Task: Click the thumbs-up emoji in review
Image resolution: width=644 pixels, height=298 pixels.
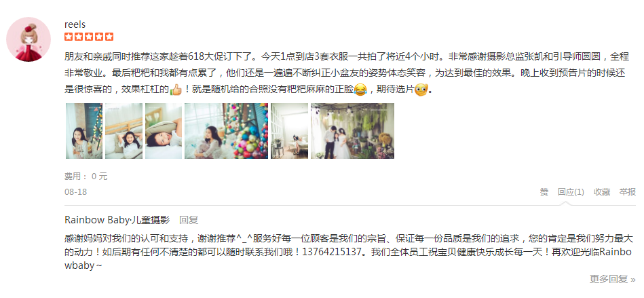Action: coord(176,89)
